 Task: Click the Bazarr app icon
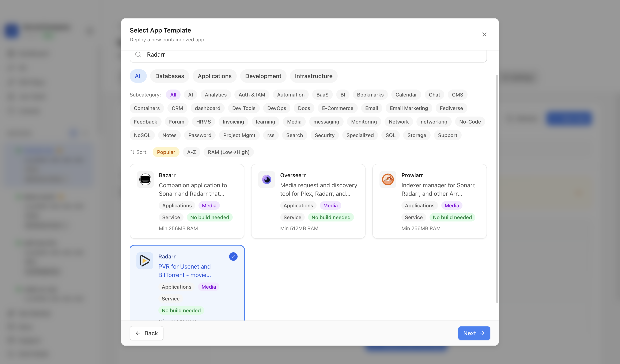pyautogui.click(x=145, y=179)
